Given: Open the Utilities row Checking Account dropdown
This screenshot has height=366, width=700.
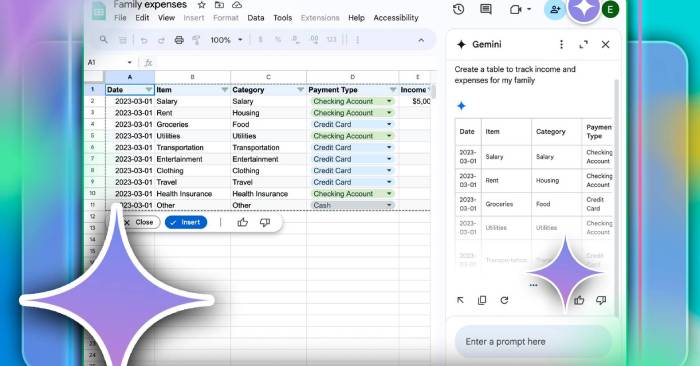Looking at the screenshot, I should coord(389,136).
